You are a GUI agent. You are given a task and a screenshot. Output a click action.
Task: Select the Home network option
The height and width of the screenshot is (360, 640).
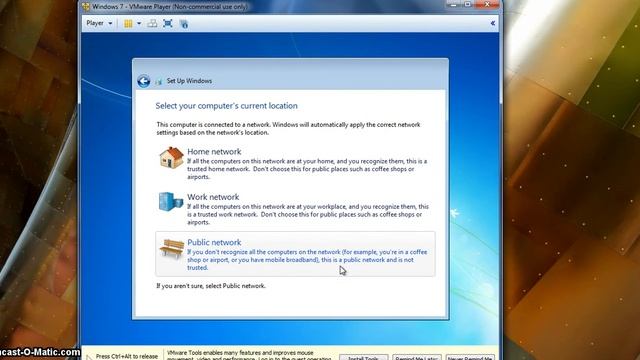pos(295,163)
